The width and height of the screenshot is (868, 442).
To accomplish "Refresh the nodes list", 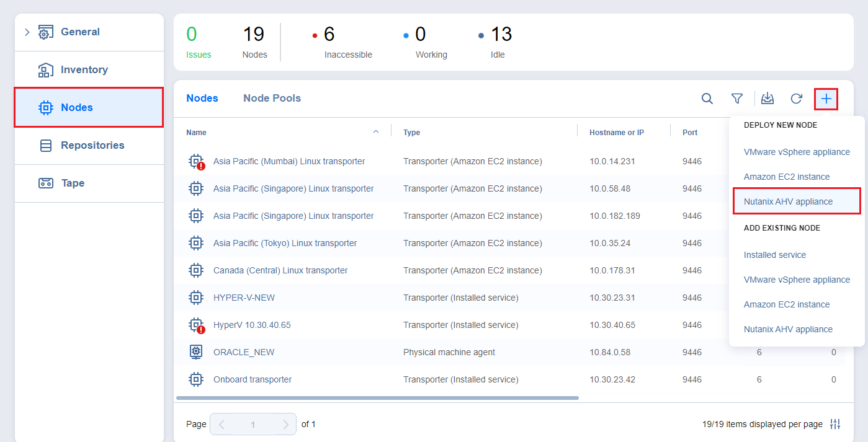I will click(797, 99).
